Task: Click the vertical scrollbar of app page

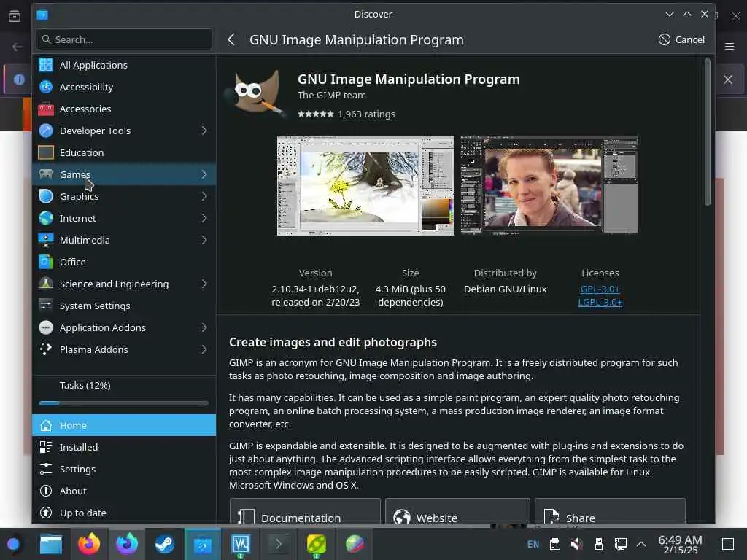Action: point(708,133)
